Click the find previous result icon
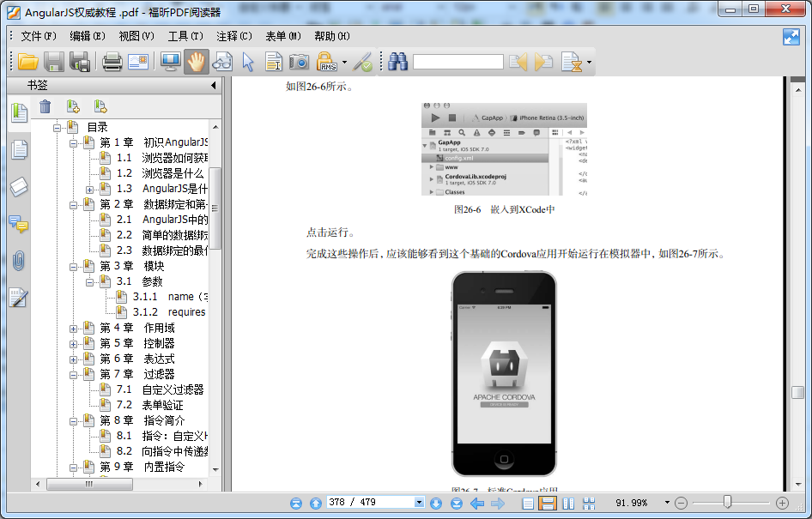 tap(518, 62)
